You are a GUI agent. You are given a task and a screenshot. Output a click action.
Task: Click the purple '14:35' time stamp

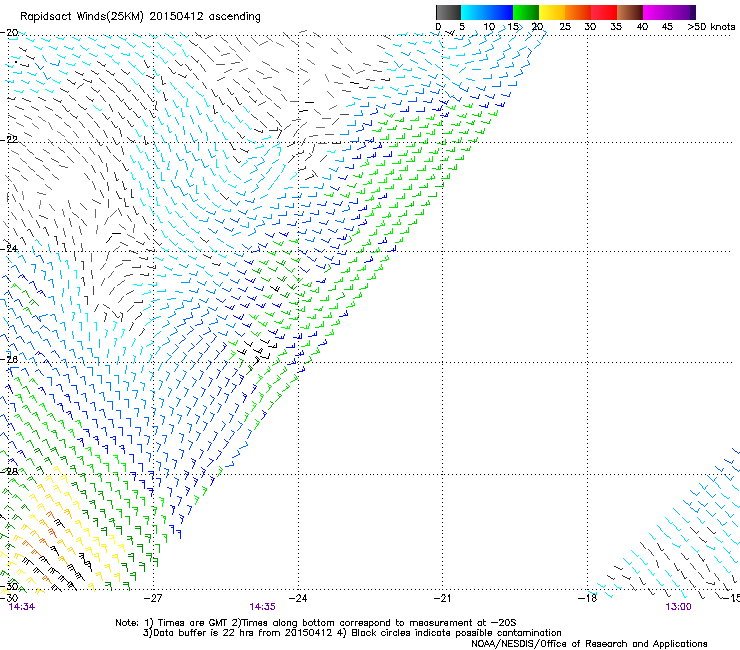[x=262, y=607]
